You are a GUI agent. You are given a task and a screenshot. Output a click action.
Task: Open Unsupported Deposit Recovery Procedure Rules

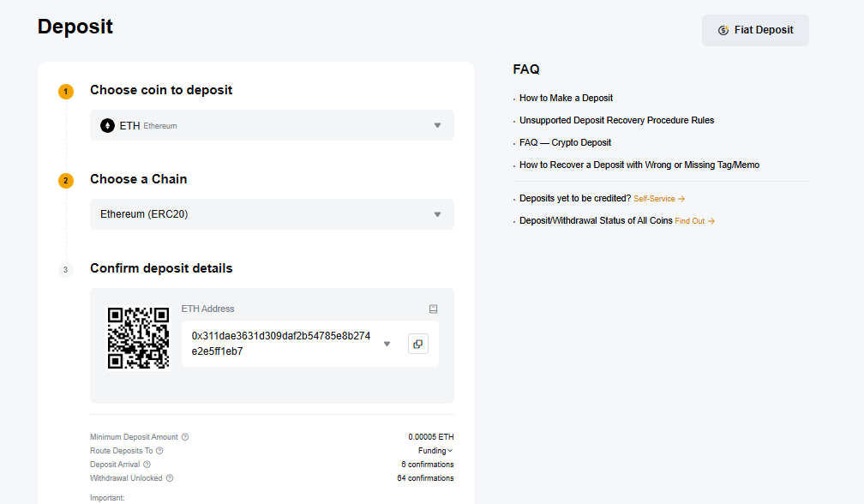point(616,120)
